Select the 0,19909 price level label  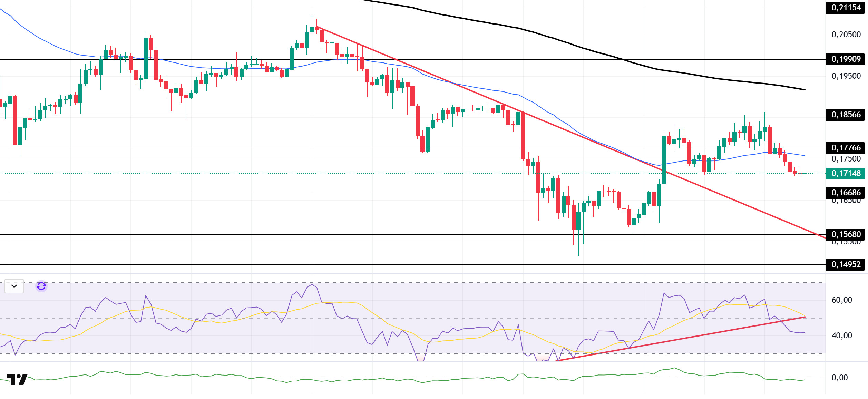[x=846, y=59]
